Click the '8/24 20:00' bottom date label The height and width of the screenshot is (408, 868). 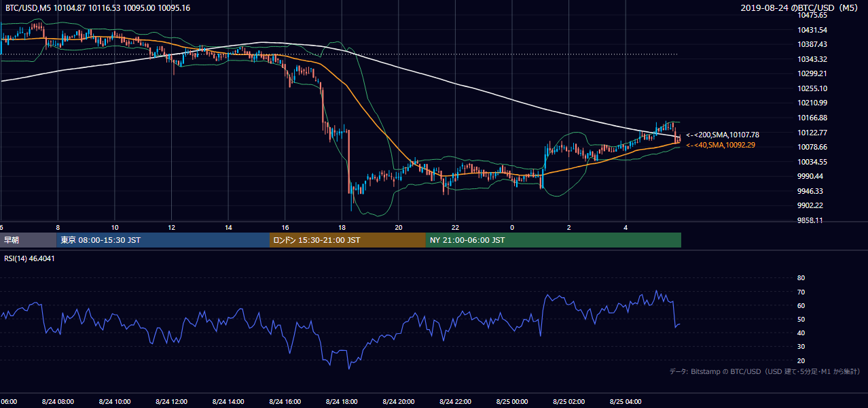coord(399,401)
